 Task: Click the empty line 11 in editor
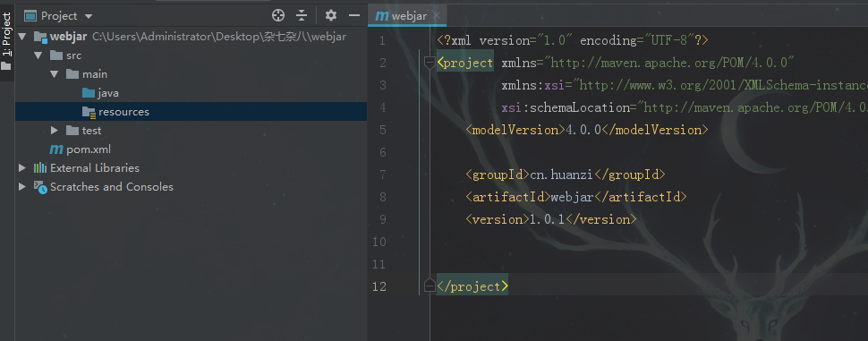tap(648, 264)
